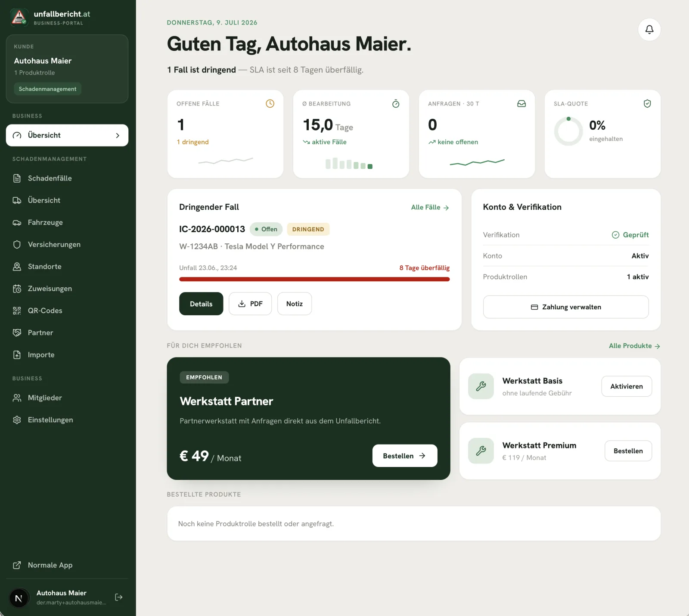
Task: Click the gauge icon of active Übersicht item
Action: tap(17, 135)
